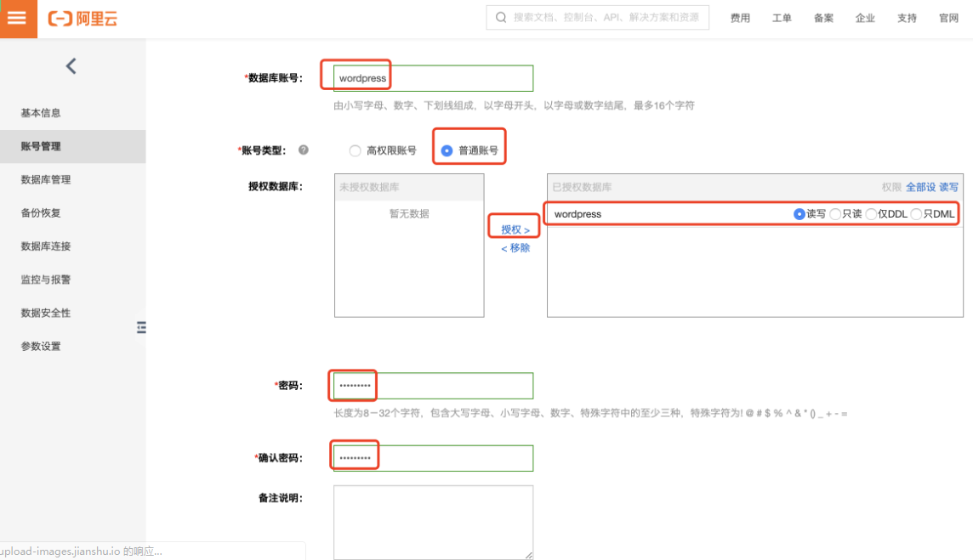Image resolution: width=973 pixels, height=560 pixels.
Task: Click the Aliyun (阿里云) logo
Action: click(81, 18)
